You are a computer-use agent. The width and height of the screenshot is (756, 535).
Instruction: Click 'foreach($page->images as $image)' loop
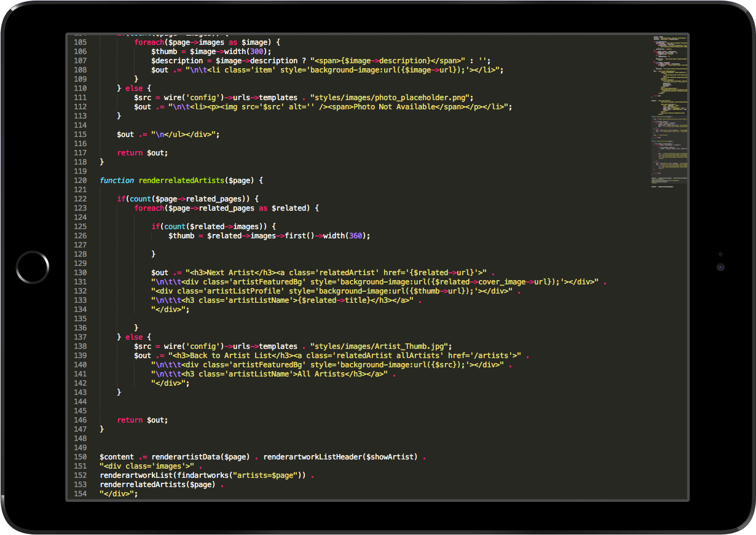207,42
